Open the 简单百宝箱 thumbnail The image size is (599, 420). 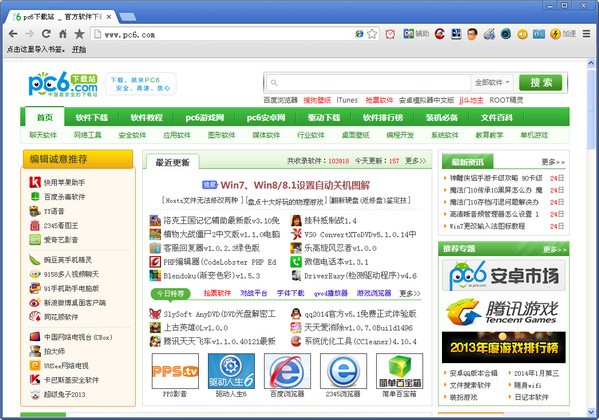pyautogui.click(x=399, y=371)
